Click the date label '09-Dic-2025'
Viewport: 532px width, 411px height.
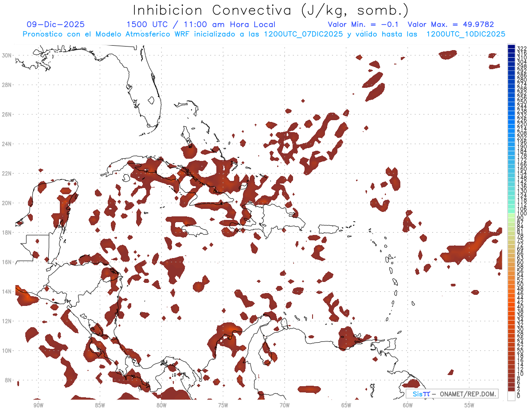click(55, 25)
